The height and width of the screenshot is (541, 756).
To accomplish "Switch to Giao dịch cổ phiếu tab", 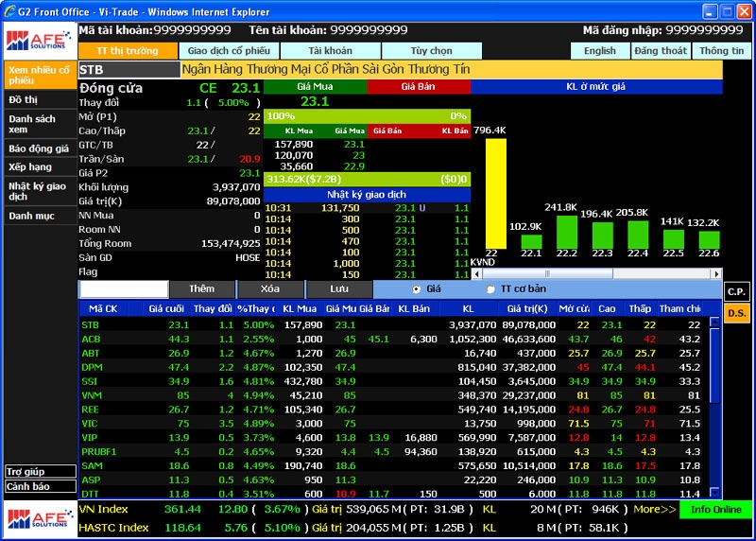I will pos(229,51).
